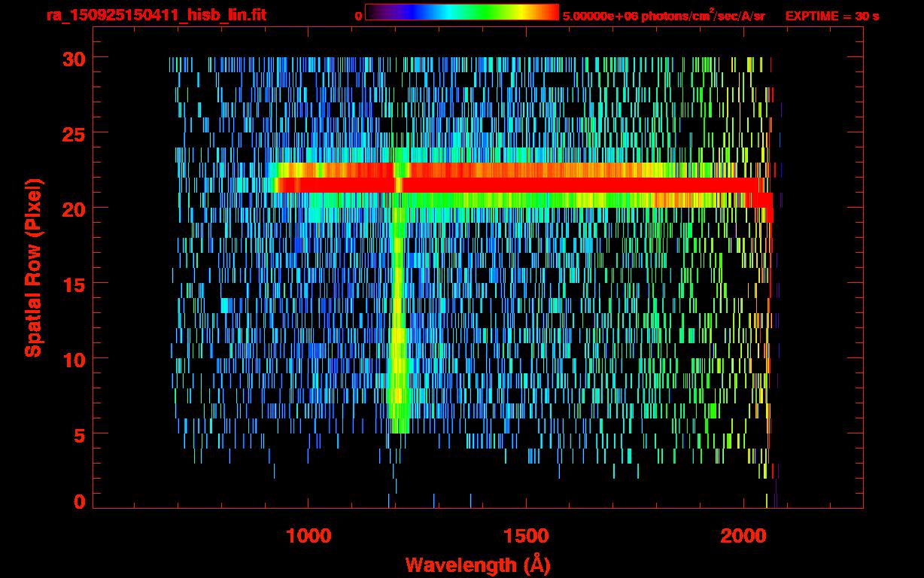The width and height of the screenshot is (924, 578).
Task: Click the x-axis tick label 1000
Action: coord(309,536)
